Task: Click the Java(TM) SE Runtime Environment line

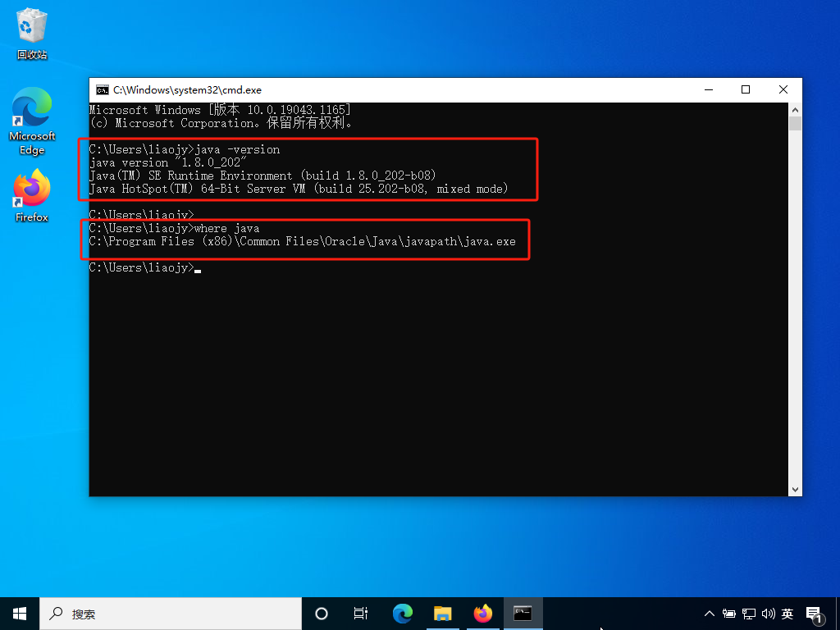Action: [262, 176]
